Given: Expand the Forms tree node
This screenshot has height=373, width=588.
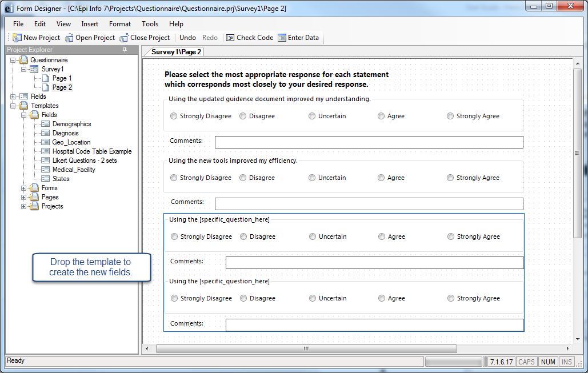Looking at the screenshot, I should (x=23, y=188).
